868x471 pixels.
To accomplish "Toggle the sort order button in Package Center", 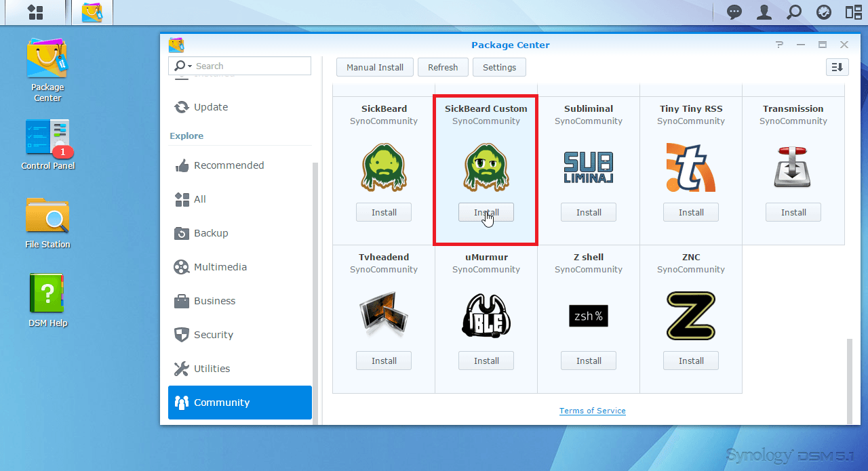I will 837,67.
